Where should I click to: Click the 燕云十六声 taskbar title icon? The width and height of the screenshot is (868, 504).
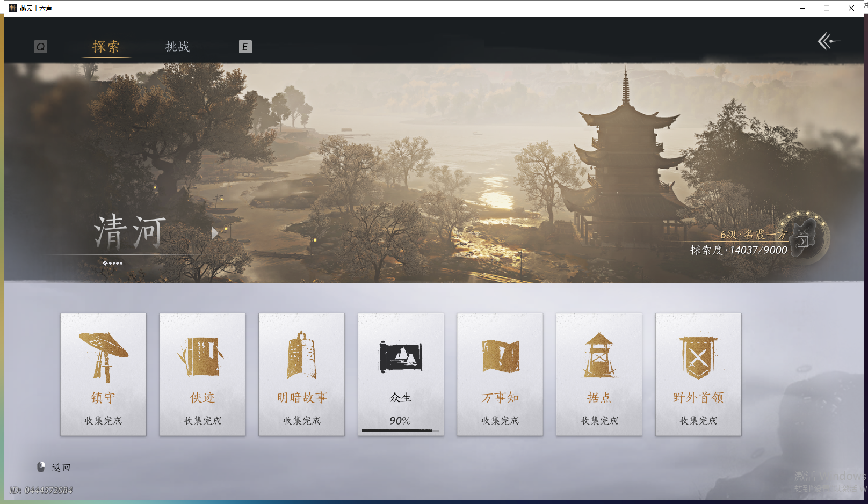coord(13,8)
